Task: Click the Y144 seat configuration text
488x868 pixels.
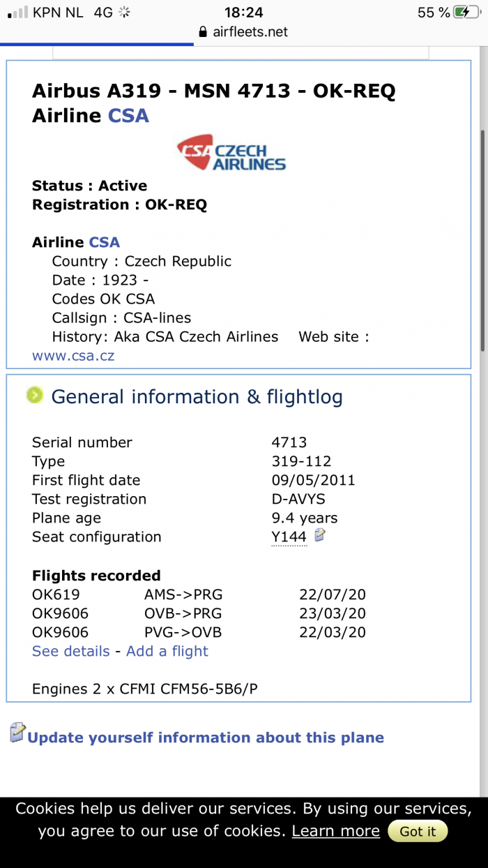Action: [289, 537]
